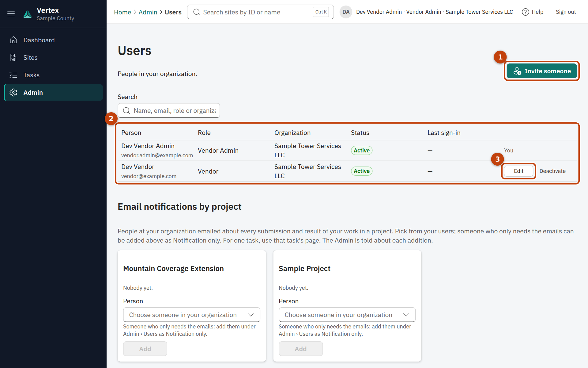The height and width of the screenshot is (368, 588).
Task: Click the Dashboard home icon
Action: [13, 40]
